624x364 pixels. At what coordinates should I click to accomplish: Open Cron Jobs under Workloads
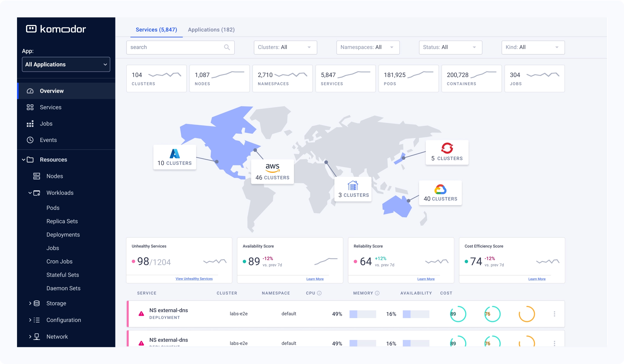[60, 261]
